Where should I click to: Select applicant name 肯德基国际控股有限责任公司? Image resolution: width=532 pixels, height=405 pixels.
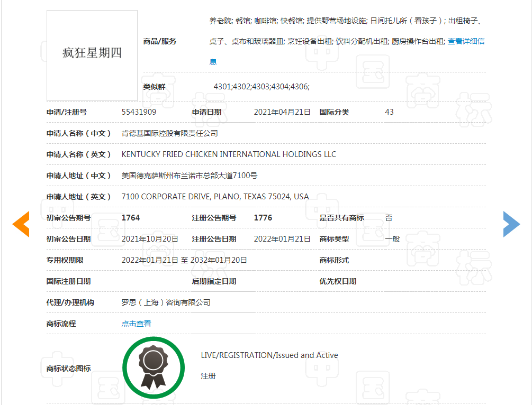(x=169, y=134)
